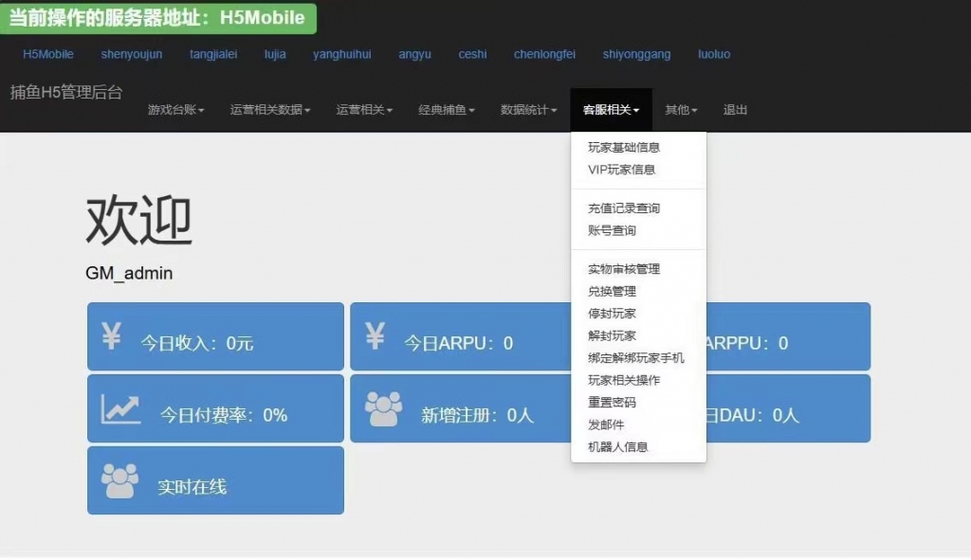Collapse the 客服相关 dropdown

click(x=612, y=110)
